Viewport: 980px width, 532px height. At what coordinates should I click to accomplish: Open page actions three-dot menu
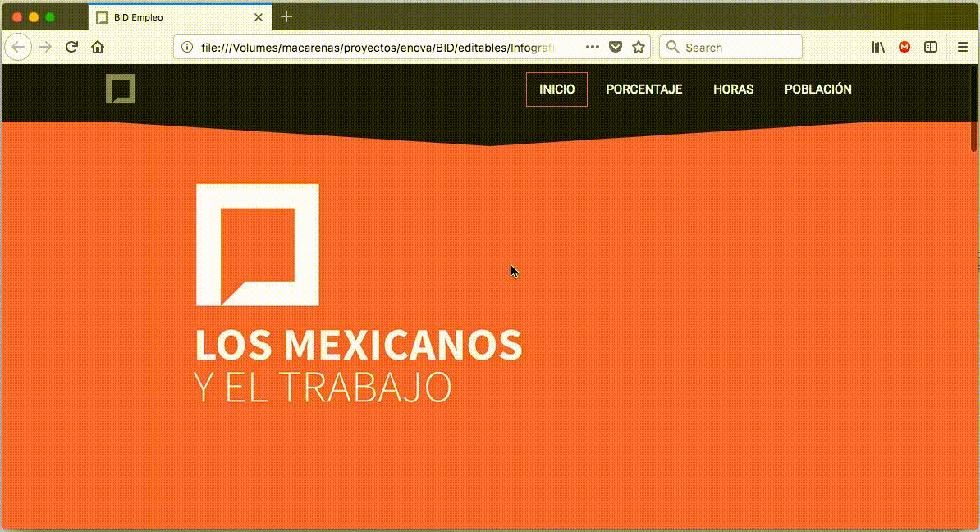click(593, 48)
